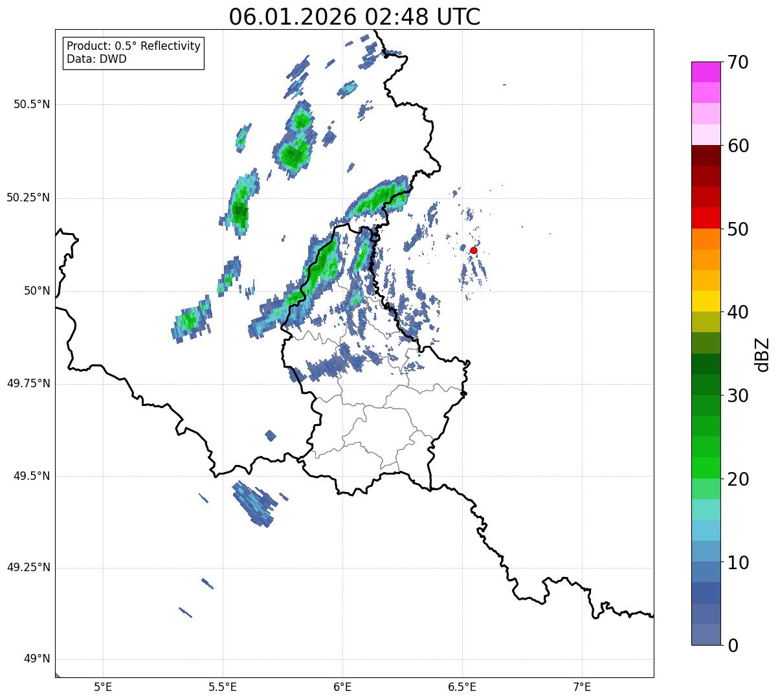This screenshot has height=700, width=778.
Task: Pick the yellow colorbar segment above 40
Action: point(706,301)
